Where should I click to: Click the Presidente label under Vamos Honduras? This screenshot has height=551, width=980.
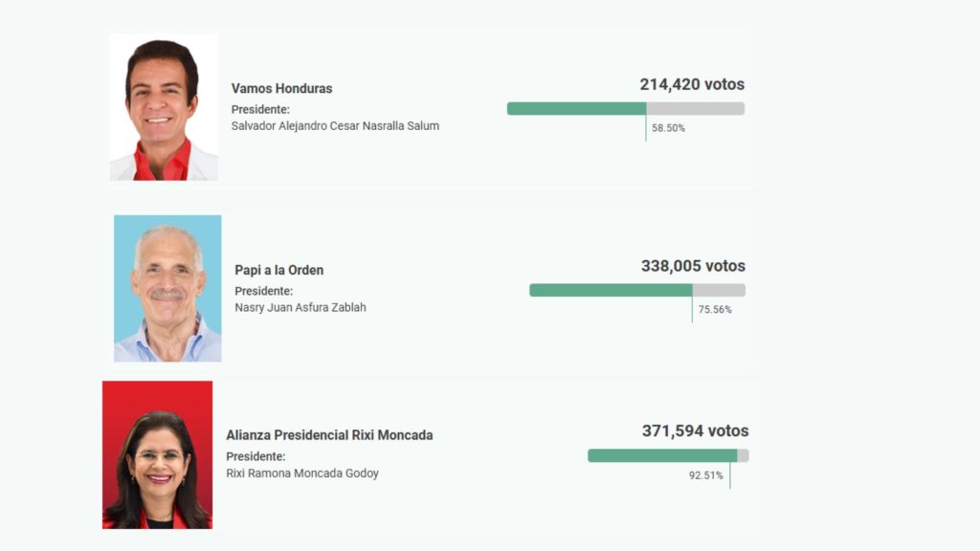(260, 109)
